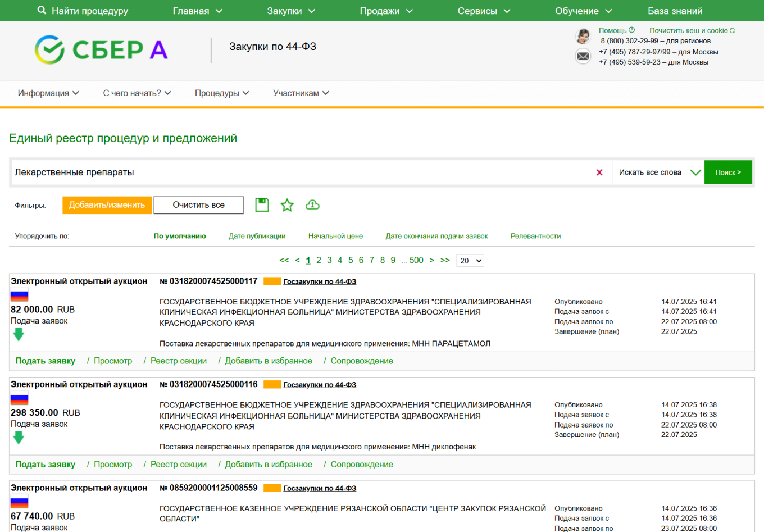Image resolution: width=764 pixels, height=532 pixels.
Task: Click the search field with Лекарственные препараты
Action: coord(298,172)
